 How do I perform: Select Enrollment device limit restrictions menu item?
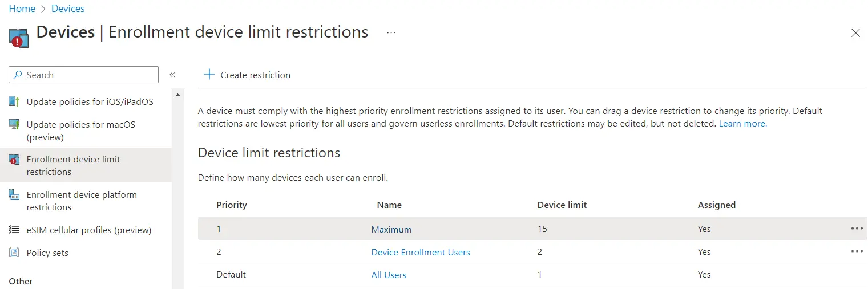[73, 165]
